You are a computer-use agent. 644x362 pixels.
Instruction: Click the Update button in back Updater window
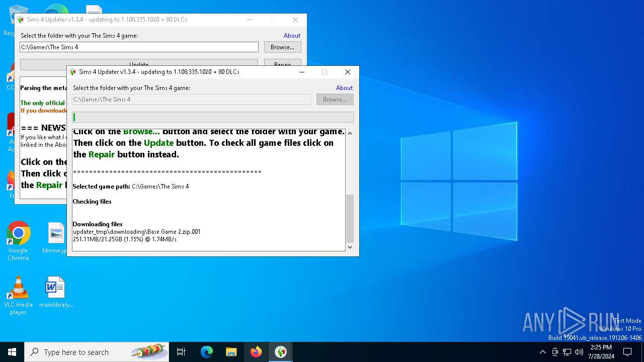(x=139, y=63)
